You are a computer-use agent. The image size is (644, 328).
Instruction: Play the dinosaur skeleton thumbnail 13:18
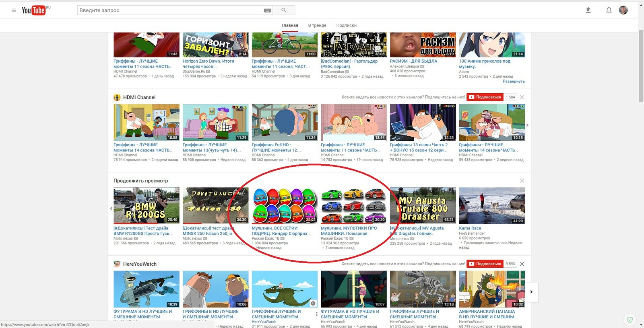423,289
